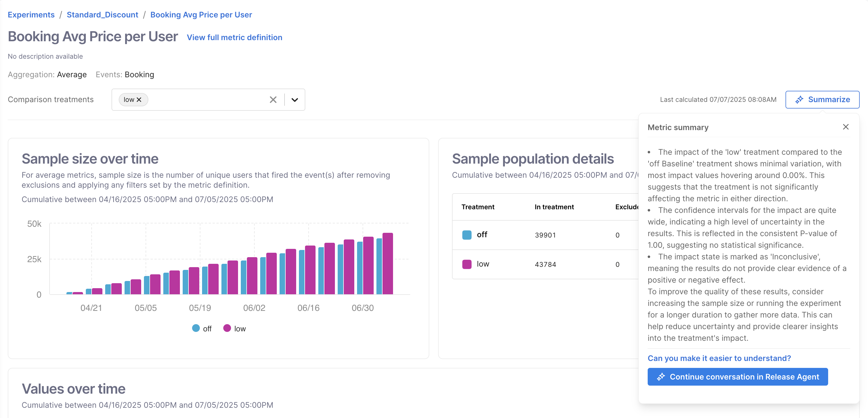Click the Treatment column header
Image resolution: width=868 pixels, height=418 pixels.
477,207
